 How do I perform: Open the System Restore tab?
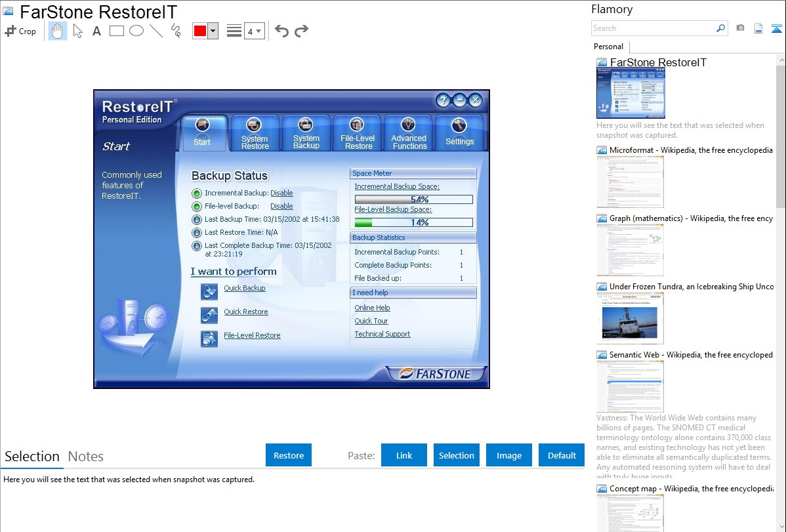(255, 133)
